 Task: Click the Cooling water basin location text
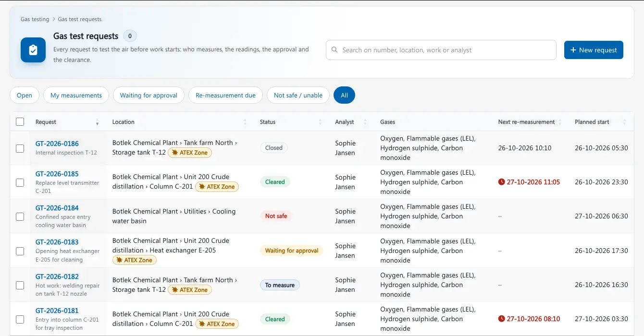174,216
